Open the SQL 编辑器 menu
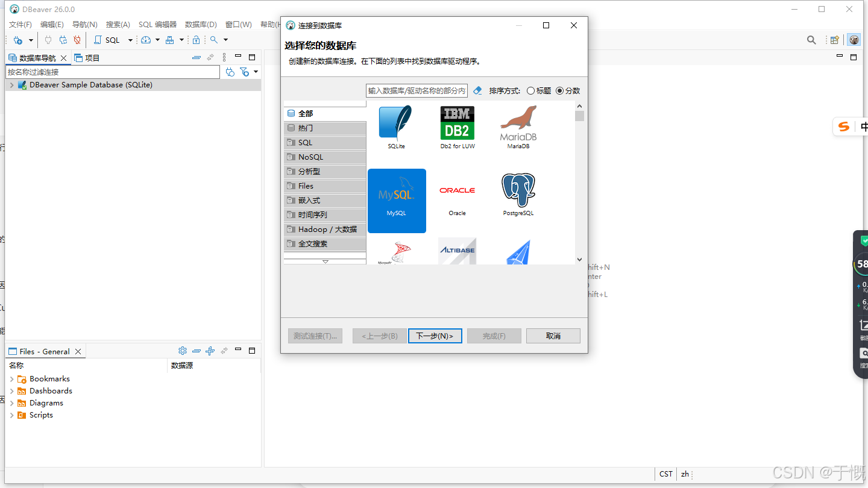The height and width of the screenshot is (488, 868). coord(158,25)
